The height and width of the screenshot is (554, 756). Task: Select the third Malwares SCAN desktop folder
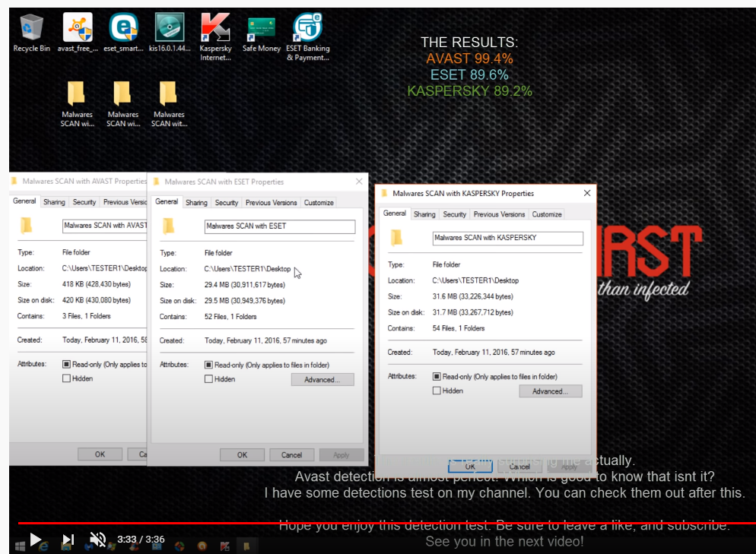(x=169, y=104)
